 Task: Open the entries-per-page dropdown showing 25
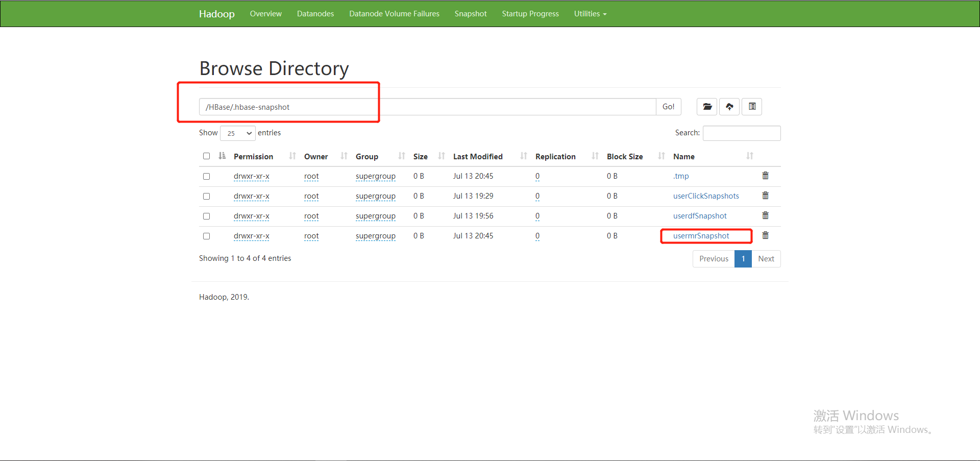coord(238,133)
